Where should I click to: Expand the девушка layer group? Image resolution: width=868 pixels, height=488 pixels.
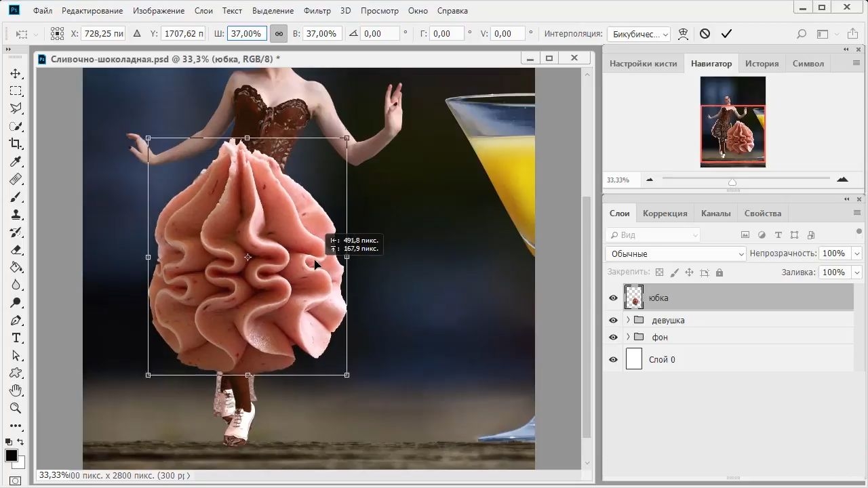[x=628, y=320]
